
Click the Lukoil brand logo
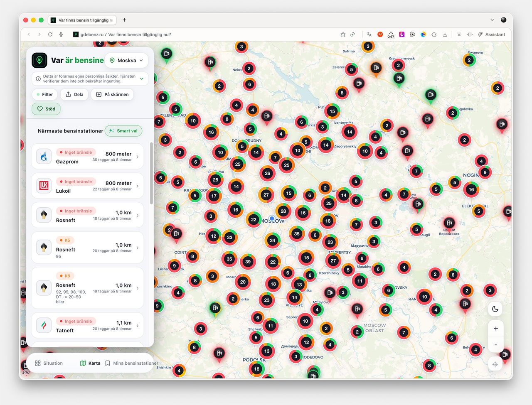pos(44,186)
